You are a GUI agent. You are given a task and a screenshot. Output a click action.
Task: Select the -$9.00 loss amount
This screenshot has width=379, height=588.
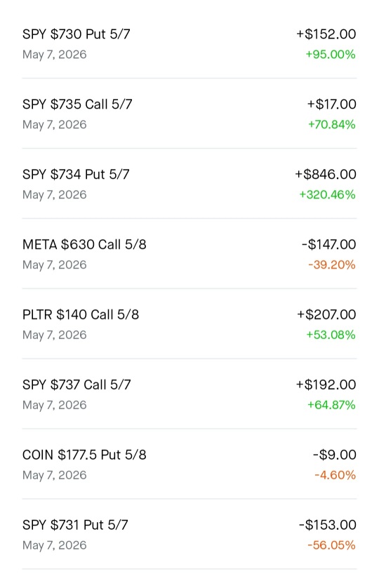click(335, 455)
